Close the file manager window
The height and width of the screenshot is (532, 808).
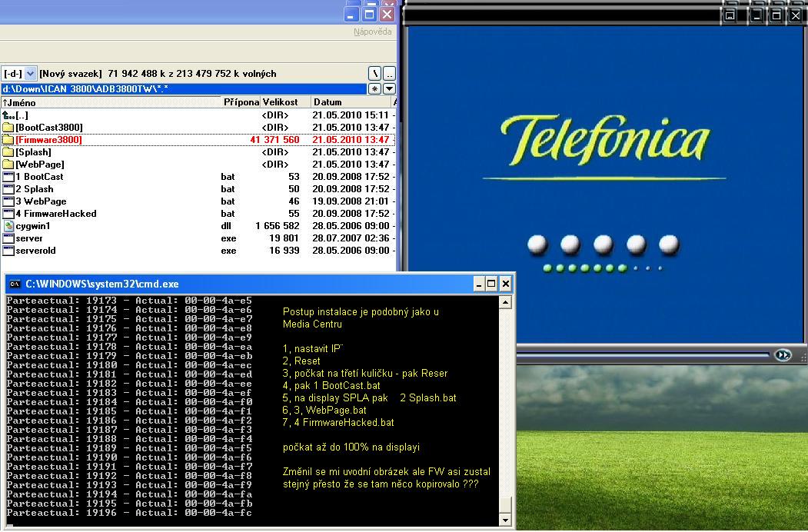point(387,15)
